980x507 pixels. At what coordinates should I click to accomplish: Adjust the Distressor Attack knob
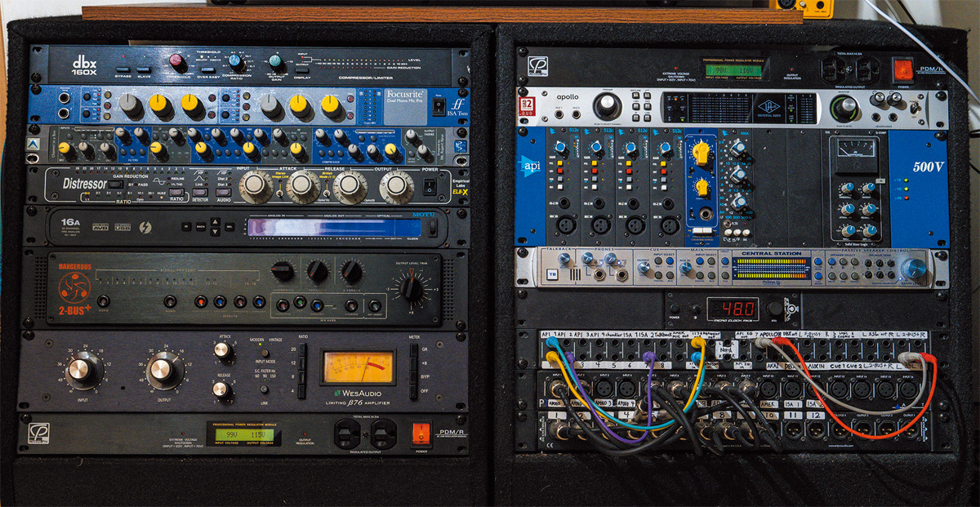[304, 187]
